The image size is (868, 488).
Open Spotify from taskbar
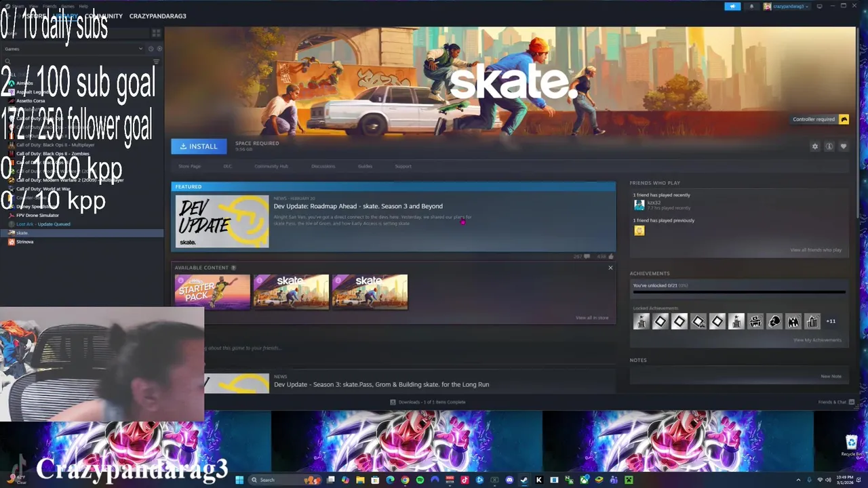420,480
